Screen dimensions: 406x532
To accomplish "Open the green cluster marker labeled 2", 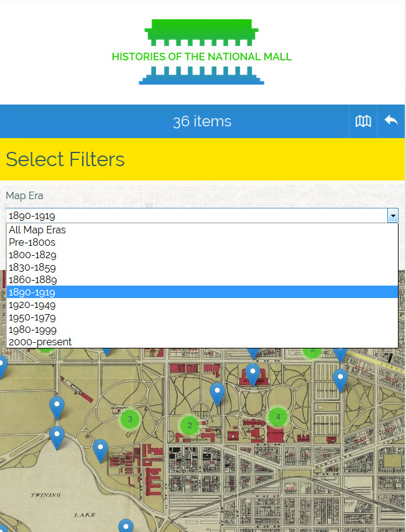I will click(190, 425).
